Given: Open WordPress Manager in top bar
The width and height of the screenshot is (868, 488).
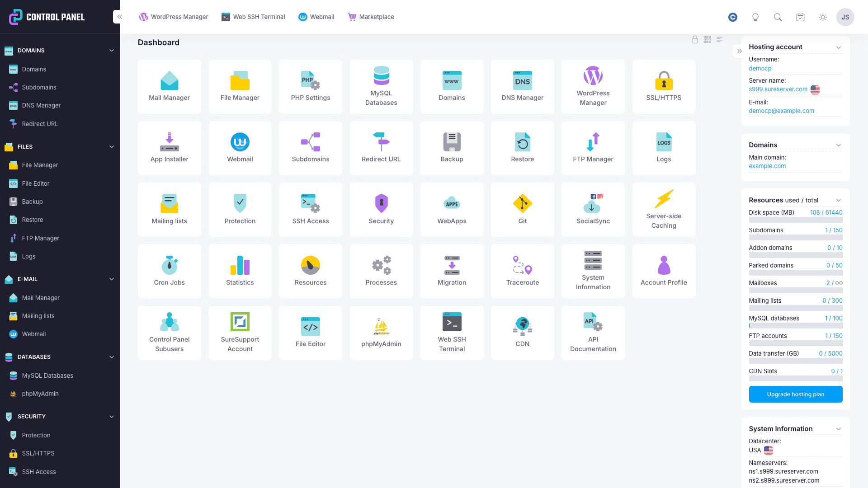Looking at the screenshot, I should (x=174, y=17).
